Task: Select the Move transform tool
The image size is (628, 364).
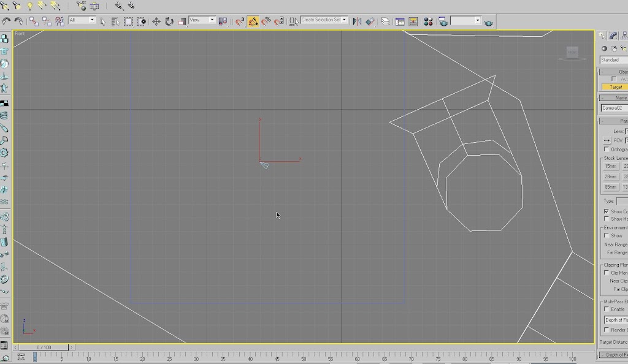Action: [156, 21]
